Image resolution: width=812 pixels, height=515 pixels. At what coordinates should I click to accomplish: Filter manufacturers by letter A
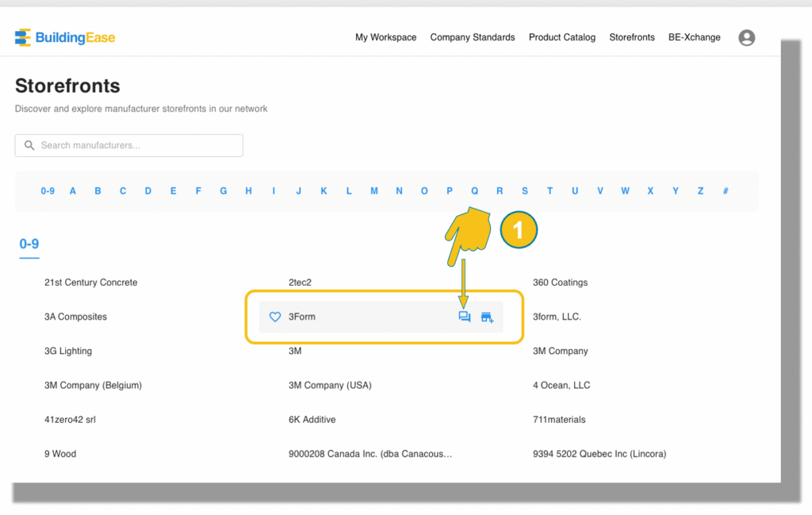point(73,191)
